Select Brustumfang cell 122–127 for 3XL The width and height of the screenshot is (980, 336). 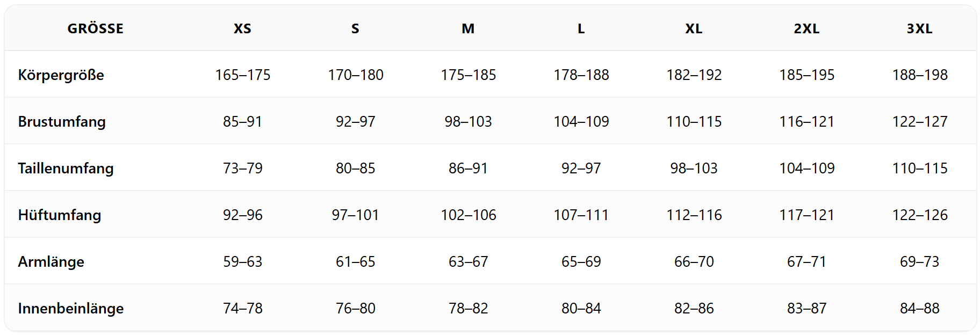click(x=920, y=122)
